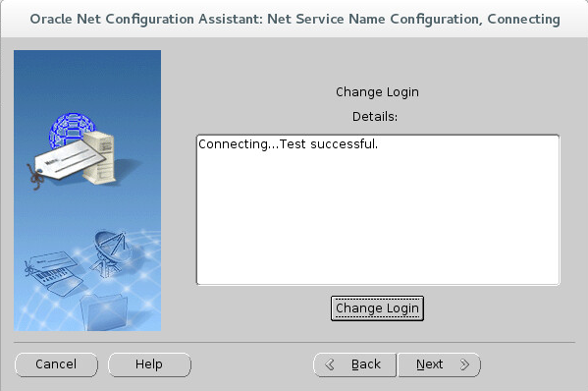The height and width of the screenshot is (391, 588).
Task: Click the left chevron arrow on Back
Action: coord(330,364)
